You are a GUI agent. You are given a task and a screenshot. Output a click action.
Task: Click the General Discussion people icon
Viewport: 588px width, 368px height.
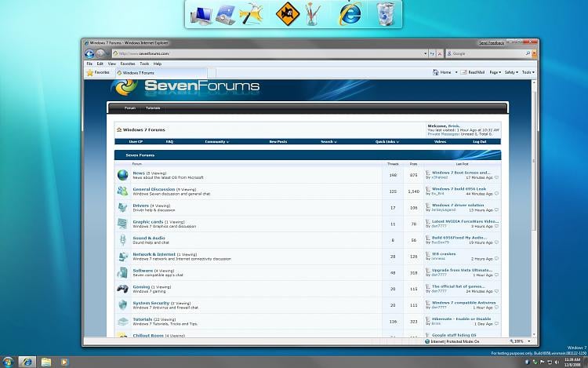122,191
